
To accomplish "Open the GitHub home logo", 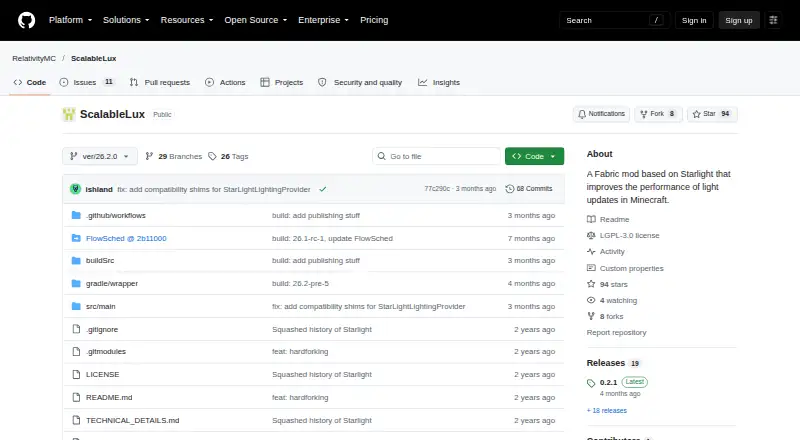I will pyautogui.click(x=27, y=20).
